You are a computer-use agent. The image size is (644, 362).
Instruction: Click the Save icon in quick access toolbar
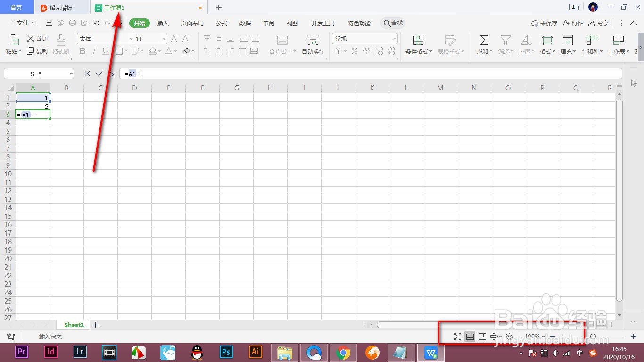point(49,23)
